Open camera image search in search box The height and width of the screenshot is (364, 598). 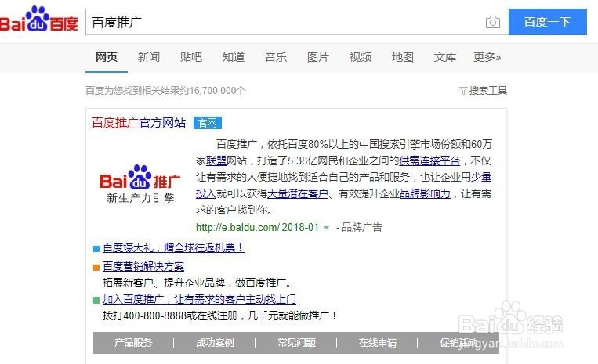pos(493,22)
